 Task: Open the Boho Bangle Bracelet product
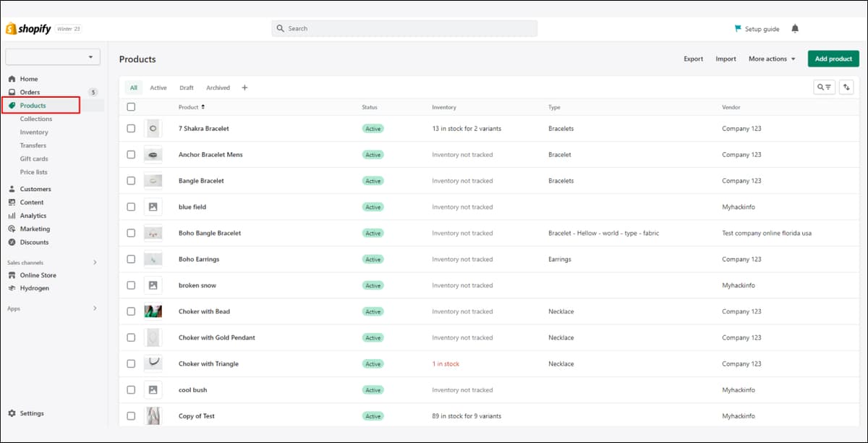click(210, 233)
